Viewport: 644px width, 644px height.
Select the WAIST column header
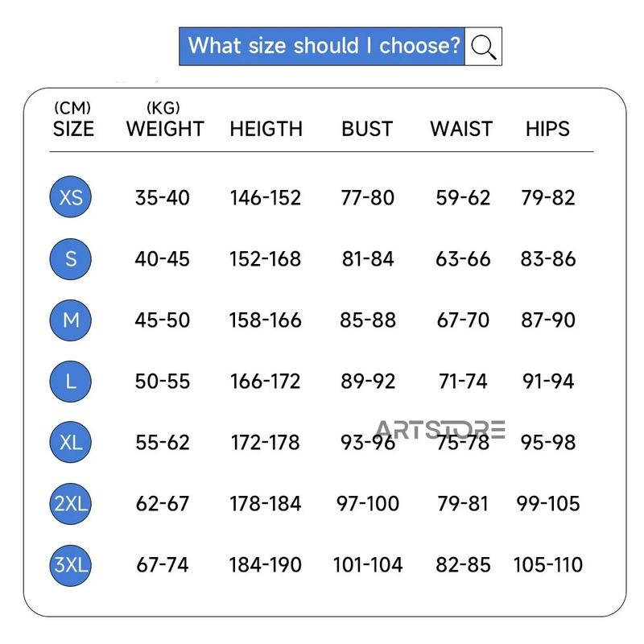461,129
